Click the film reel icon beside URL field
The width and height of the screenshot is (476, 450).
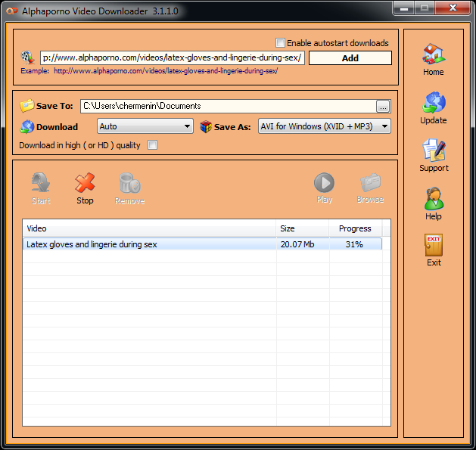(x=28, y=57)
